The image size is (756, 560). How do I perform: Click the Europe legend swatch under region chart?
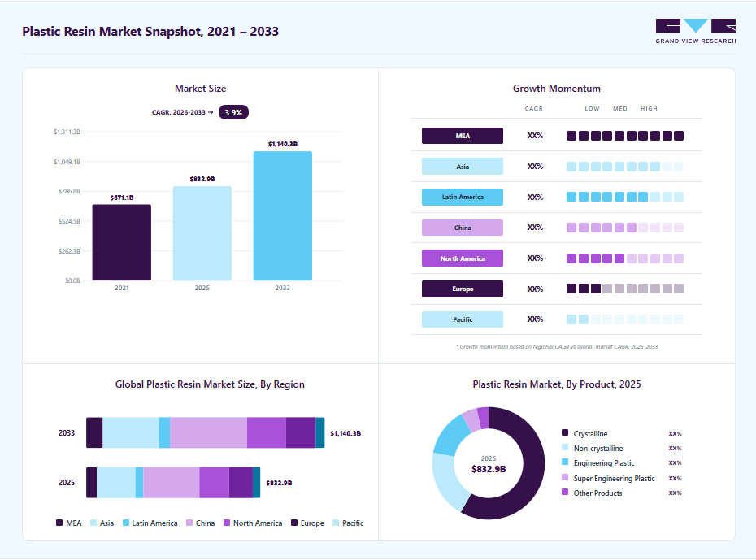(x=294, y=523)
